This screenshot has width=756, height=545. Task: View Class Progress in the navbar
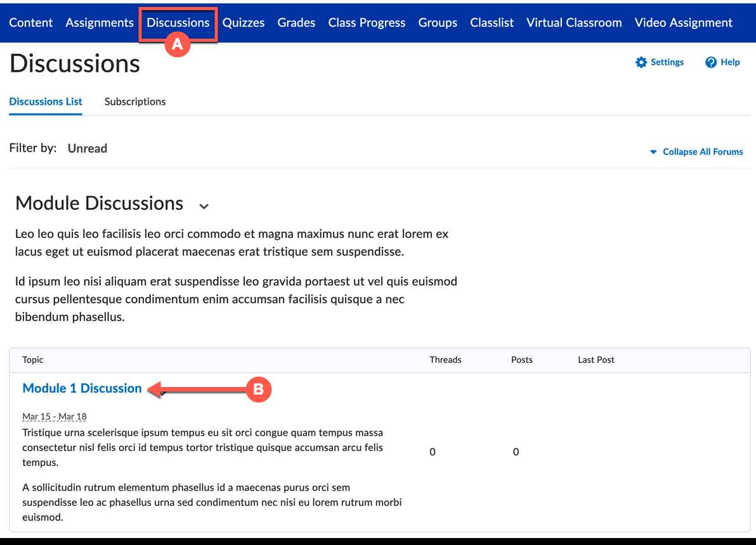[367, 23]
